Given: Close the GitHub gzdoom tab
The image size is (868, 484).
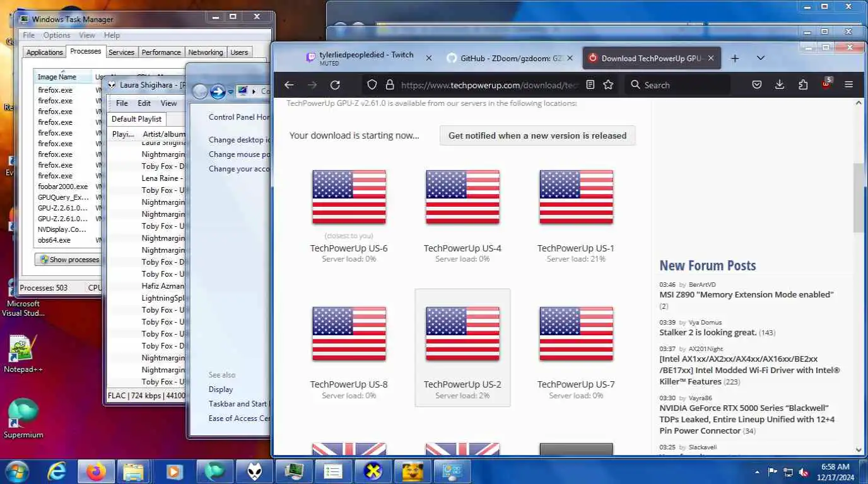Looking at the screenshot, I should tap(570, 58).
